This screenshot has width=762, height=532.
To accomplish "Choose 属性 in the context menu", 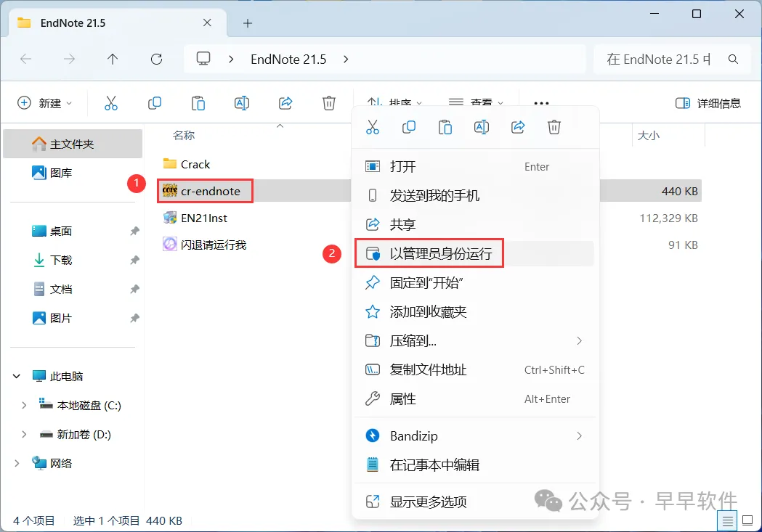I will 475,399.
